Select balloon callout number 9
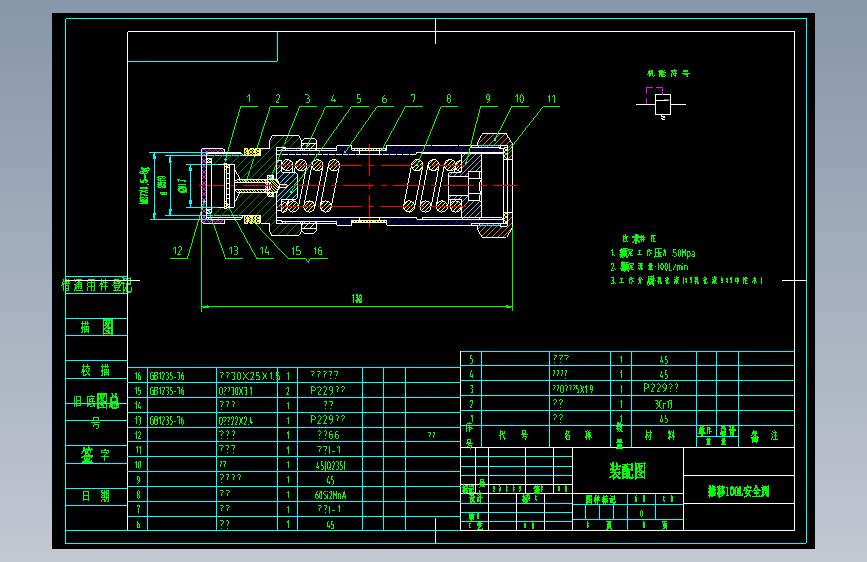This screenshot has width=867, height=562. point(488,98)
